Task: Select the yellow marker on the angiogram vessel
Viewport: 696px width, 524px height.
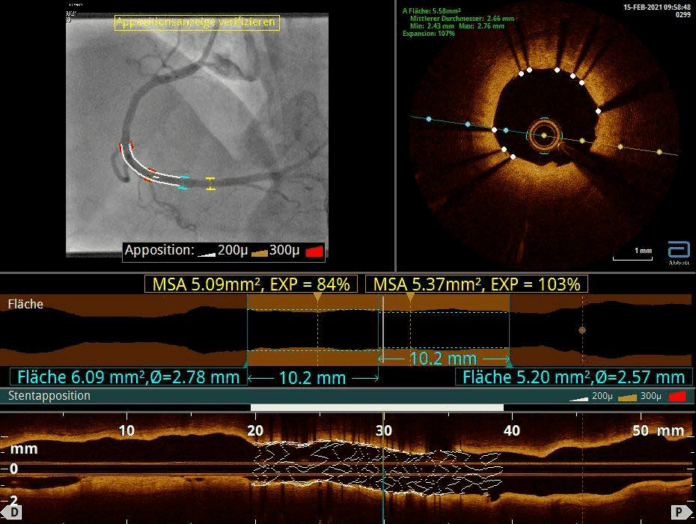Action: tap(210, 184)
